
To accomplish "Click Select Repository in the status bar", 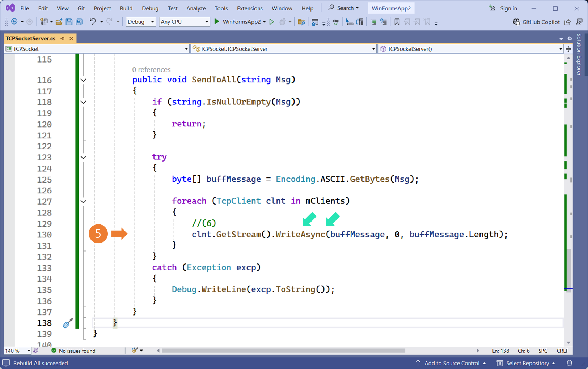I will point(526,363).
